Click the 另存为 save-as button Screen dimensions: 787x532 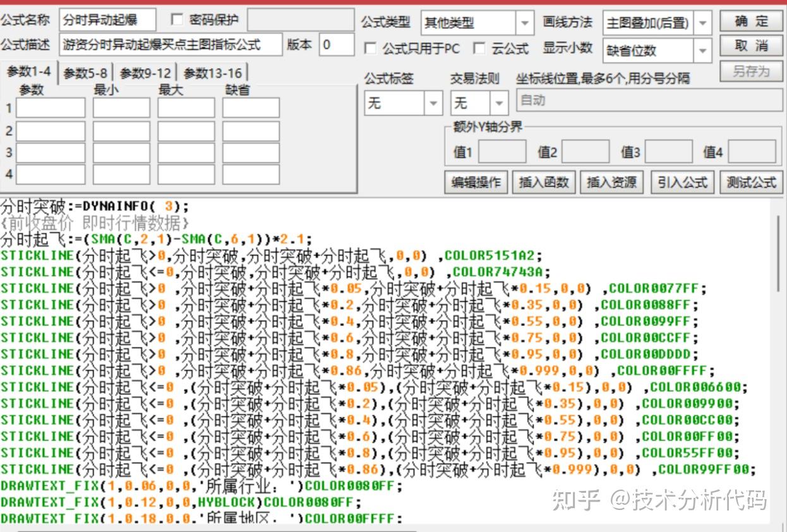pos(751,71)
